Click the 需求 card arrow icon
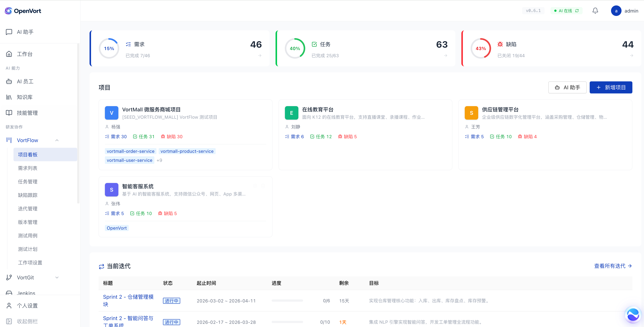The image size is (644, 327). (260, 55)
